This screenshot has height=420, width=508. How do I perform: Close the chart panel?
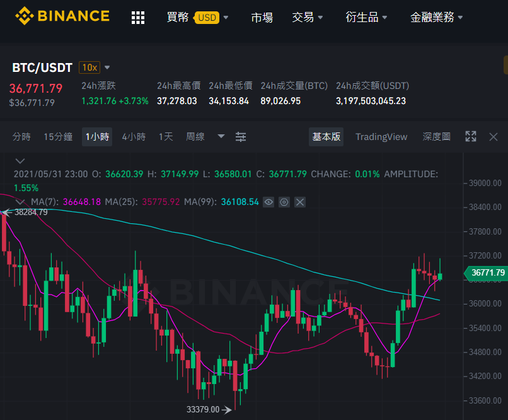494,137
